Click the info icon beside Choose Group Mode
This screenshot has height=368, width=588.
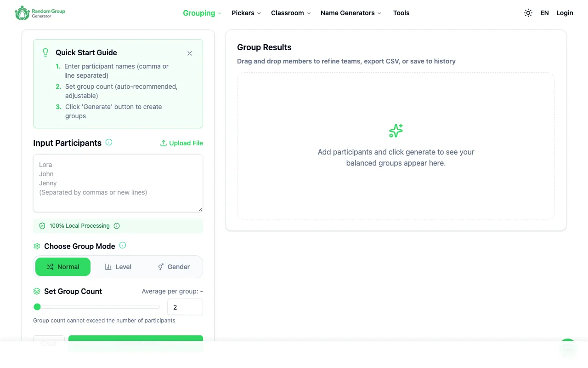pyautogui.click(x=123, y=245)
